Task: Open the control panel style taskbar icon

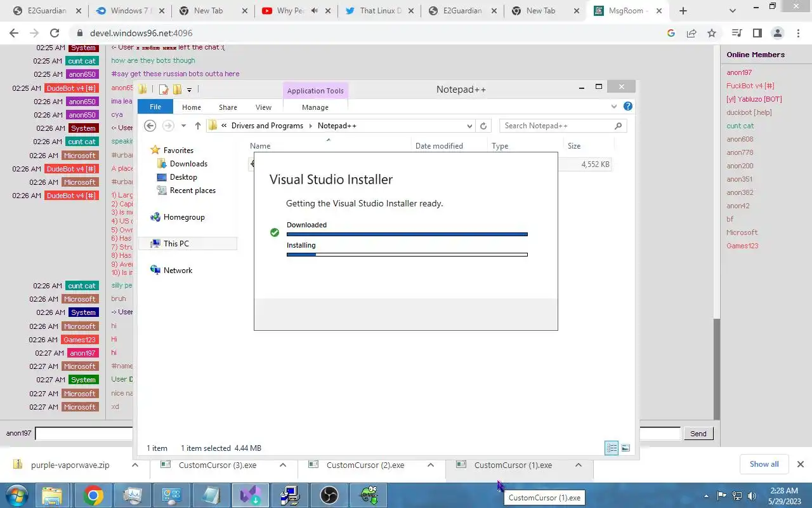Action: point(172,495)
